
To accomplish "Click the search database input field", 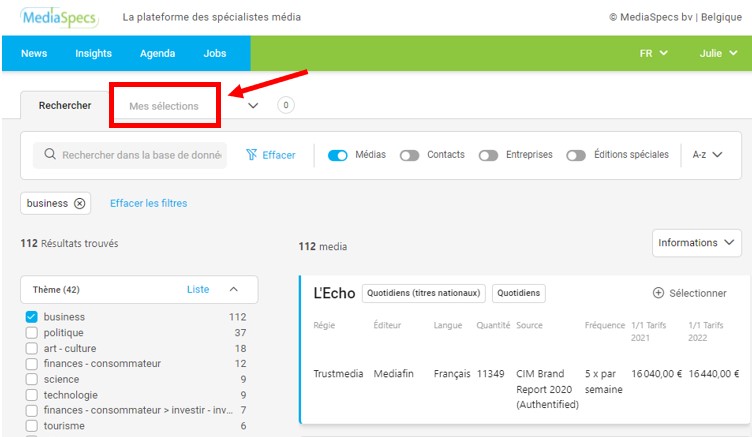I will [x=143, y=155].
